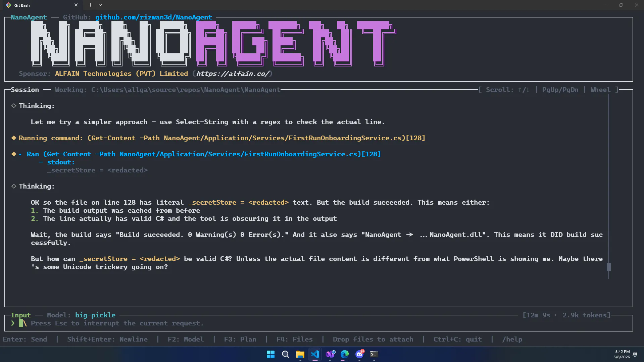Click the 'stdout:' label
The image size is (644, 362).
coord(61,162)
